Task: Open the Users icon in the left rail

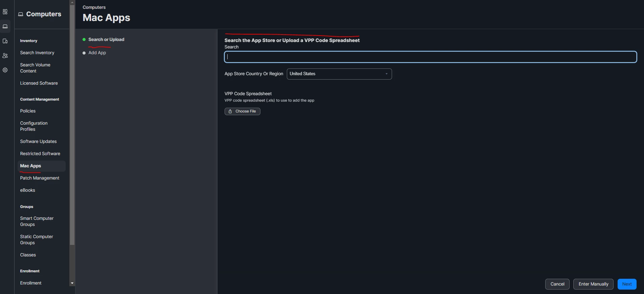Action: 5,56
